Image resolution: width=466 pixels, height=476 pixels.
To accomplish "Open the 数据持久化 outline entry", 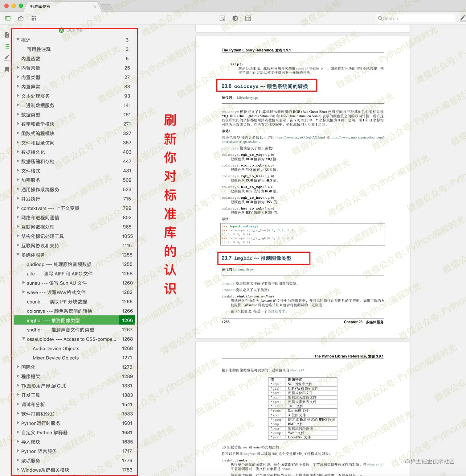I will pos(33,152).
